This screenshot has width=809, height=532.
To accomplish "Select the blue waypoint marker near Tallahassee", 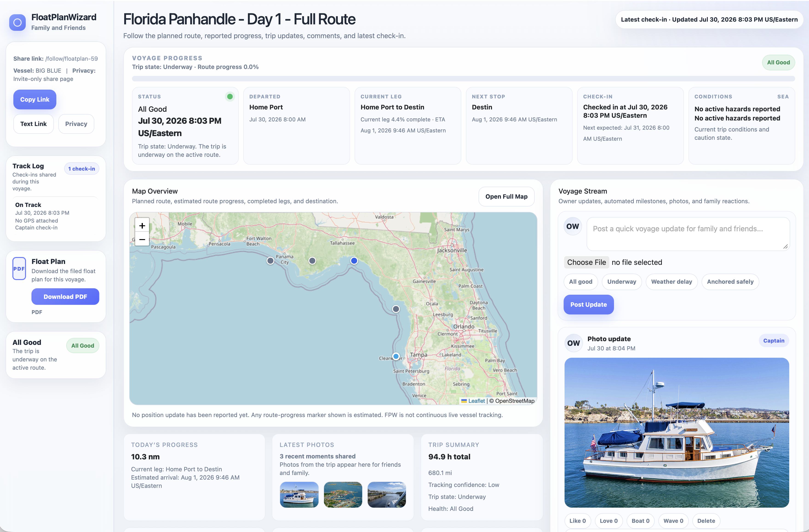I will 354,261.
